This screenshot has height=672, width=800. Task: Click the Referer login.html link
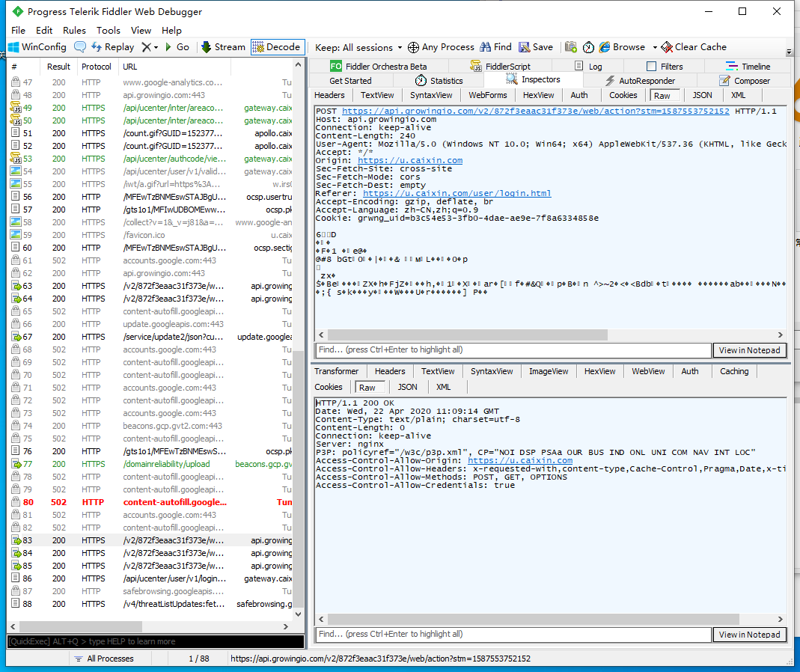click(457, 193)
